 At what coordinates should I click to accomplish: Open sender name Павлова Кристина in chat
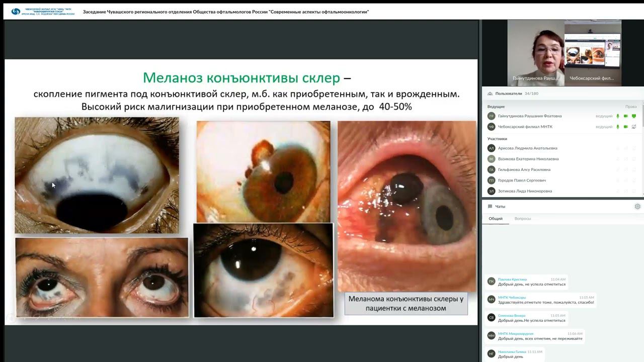(512, 279)
